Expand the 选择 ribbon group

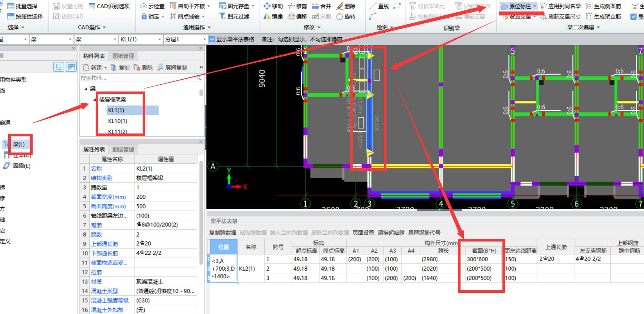point(16,27)
